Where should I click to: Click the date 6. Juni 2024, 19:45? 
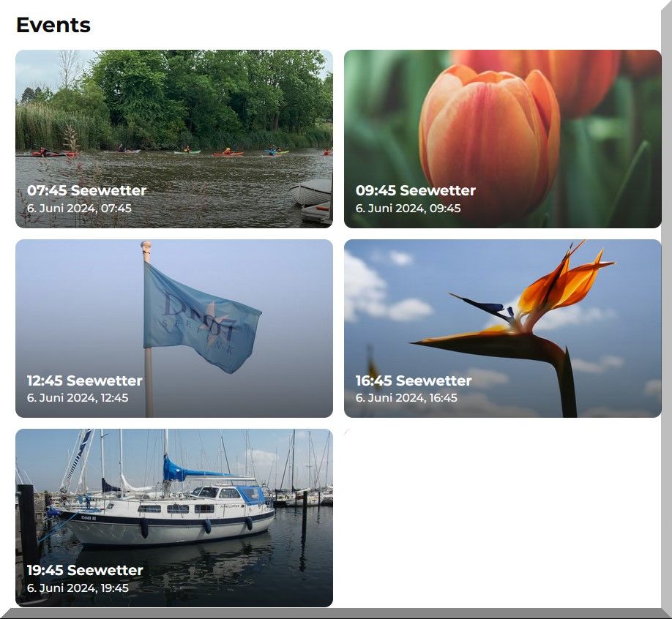tap(78, 588)
